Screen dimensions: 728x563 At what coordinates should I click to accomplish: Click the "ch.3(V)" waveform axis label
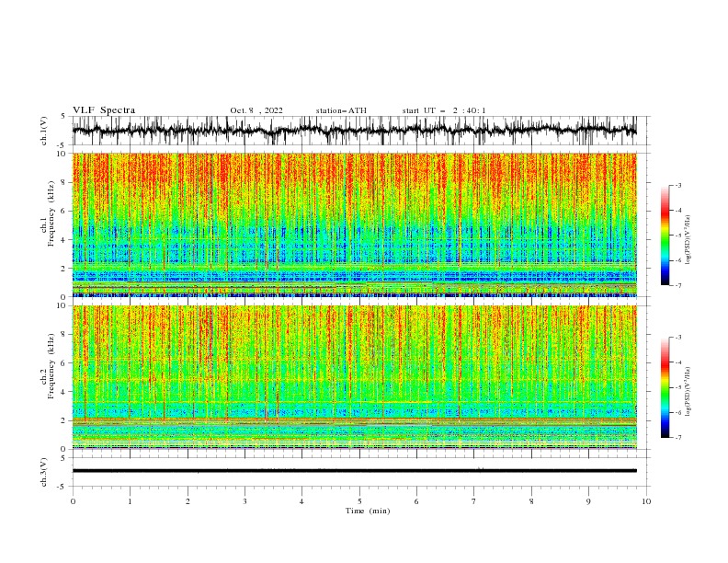[44, 472]
